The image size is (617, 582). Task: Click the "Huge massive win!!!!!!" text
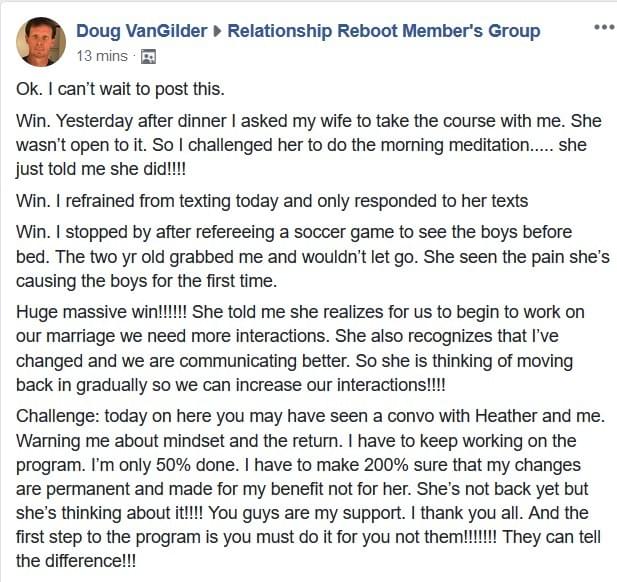tap(102, 312)
